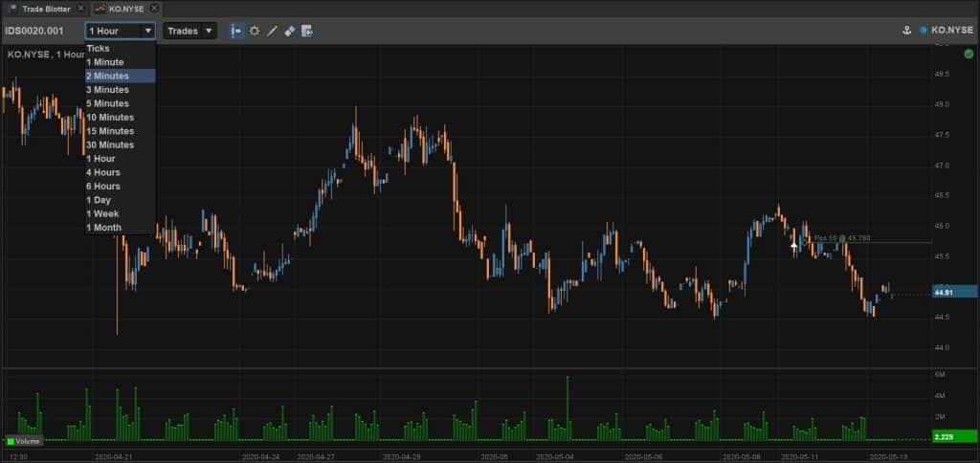Click the 44.91 current price marker
The image size is (980, 463).
[955, 292]
